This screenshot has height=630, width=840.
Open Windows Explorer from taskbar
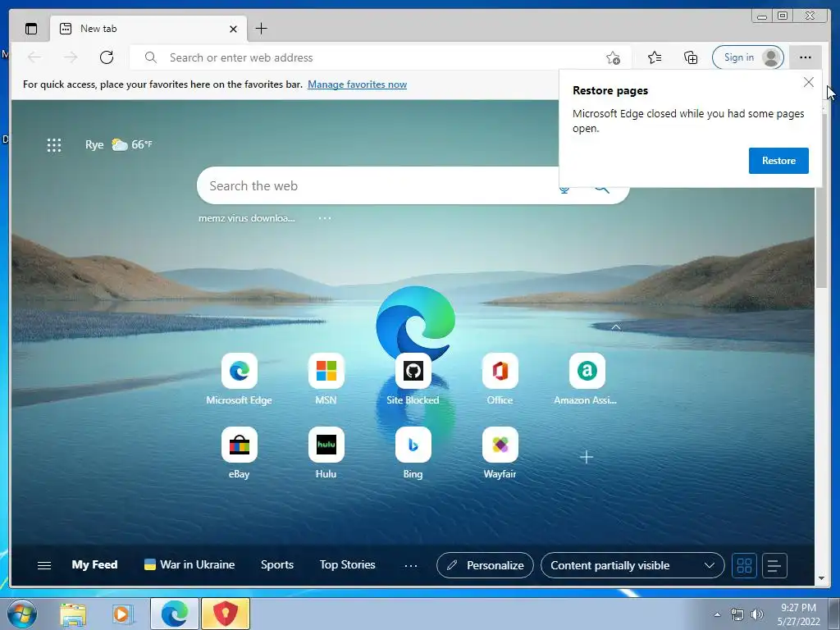click(73, 614)
